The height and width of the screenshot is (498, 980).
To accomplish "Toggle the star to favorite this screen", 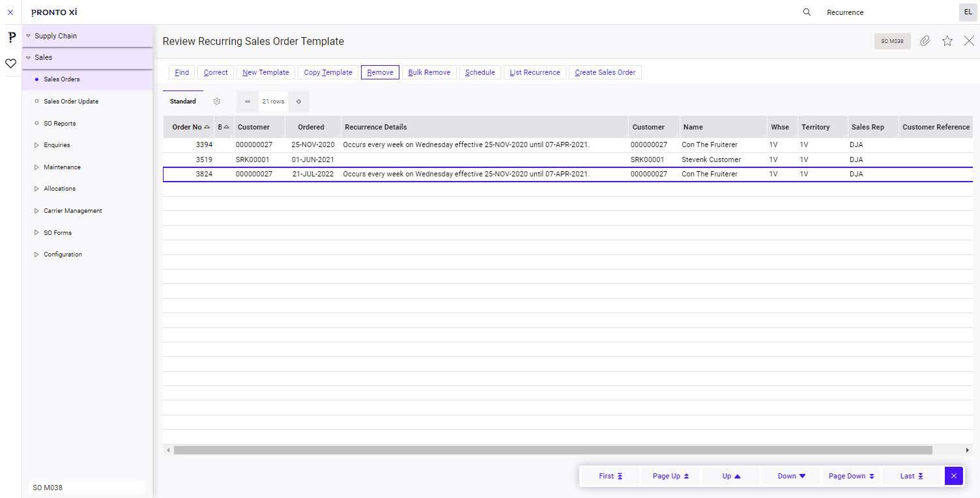I will pos(947,40).
